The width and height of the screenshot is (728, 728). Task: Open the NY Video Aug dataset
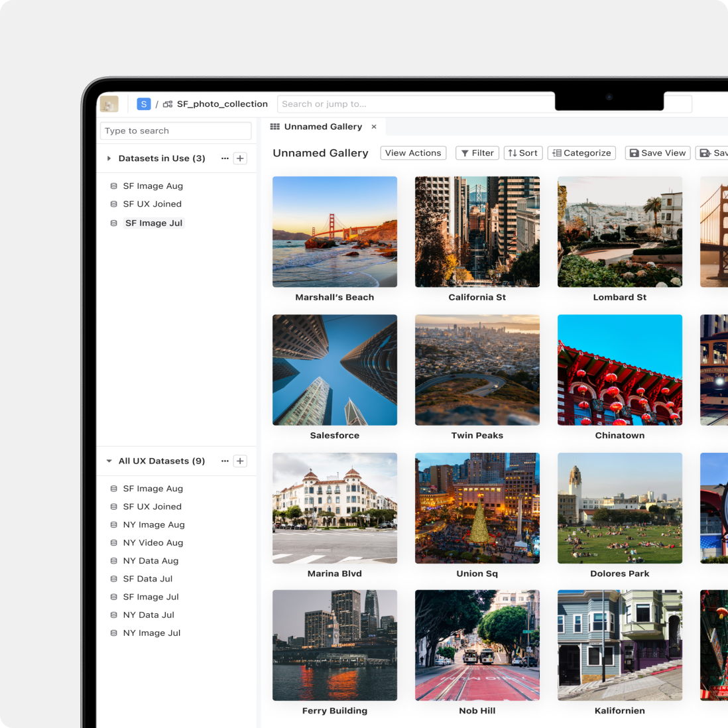point(152,543)
